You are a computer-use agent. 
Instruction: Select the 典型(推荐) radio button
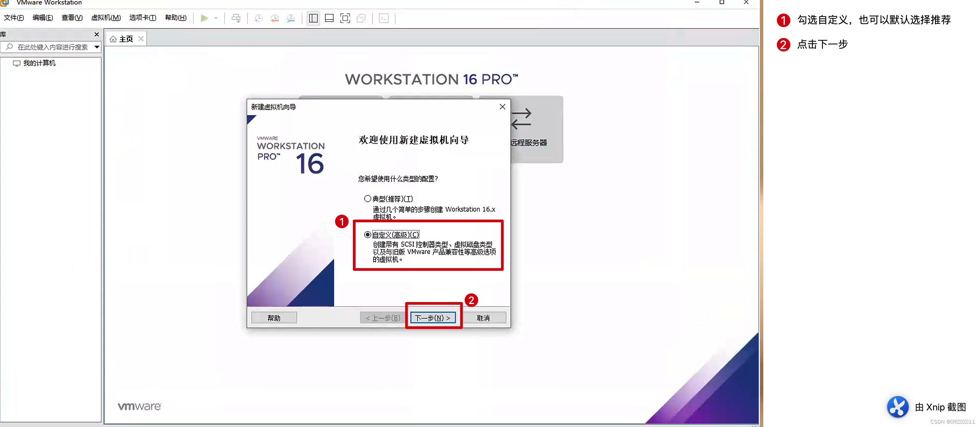367,198
